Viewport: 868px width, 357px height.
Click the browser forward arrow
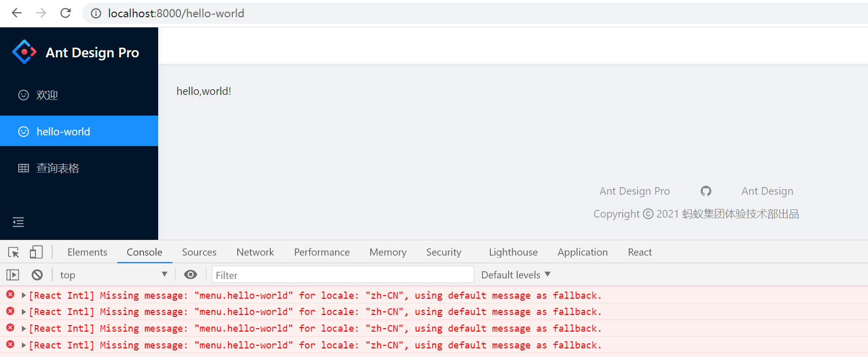pos(41,13)
